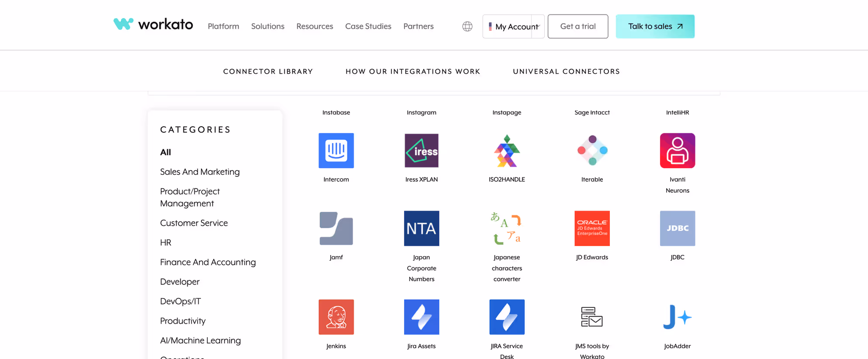
Task: Select the Jamf connector icon
Action: [336, 228]
